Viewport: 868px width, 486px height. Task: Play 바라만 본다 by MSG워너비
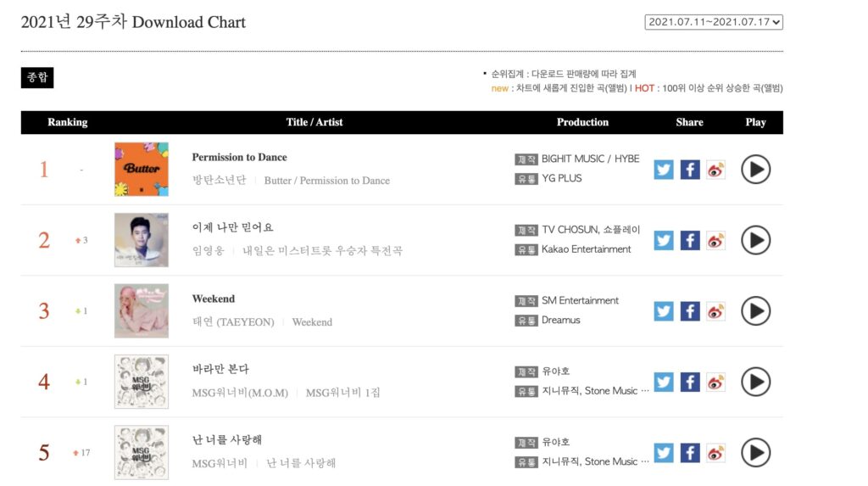755,382
